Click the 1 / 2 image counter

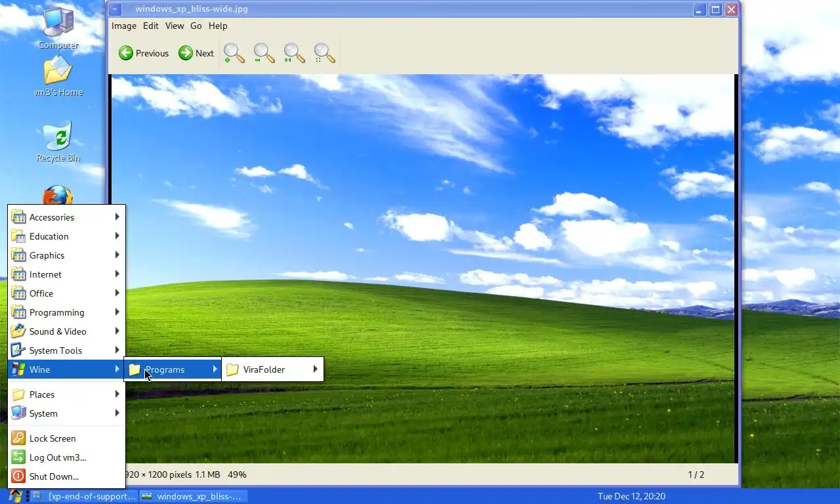coord(696,474)
